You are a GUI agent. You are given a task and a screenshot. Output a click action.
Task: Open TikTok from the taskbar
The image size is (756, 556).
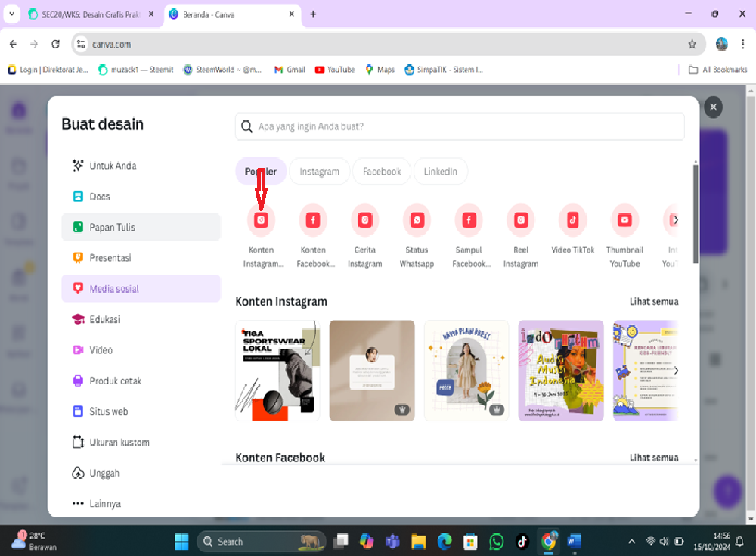(x=522, y=542)
